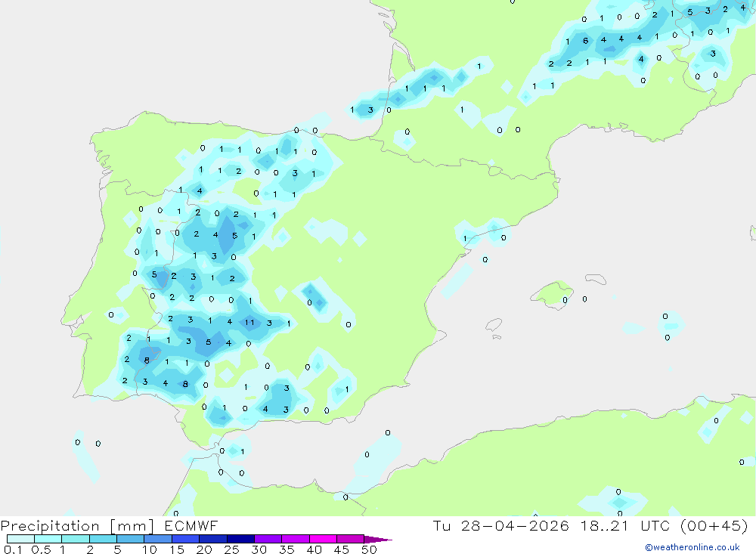This screenshot has width=756, height=554.
Task: Click the 'Tu' weekday abbreviation
Action: [442, 525]
